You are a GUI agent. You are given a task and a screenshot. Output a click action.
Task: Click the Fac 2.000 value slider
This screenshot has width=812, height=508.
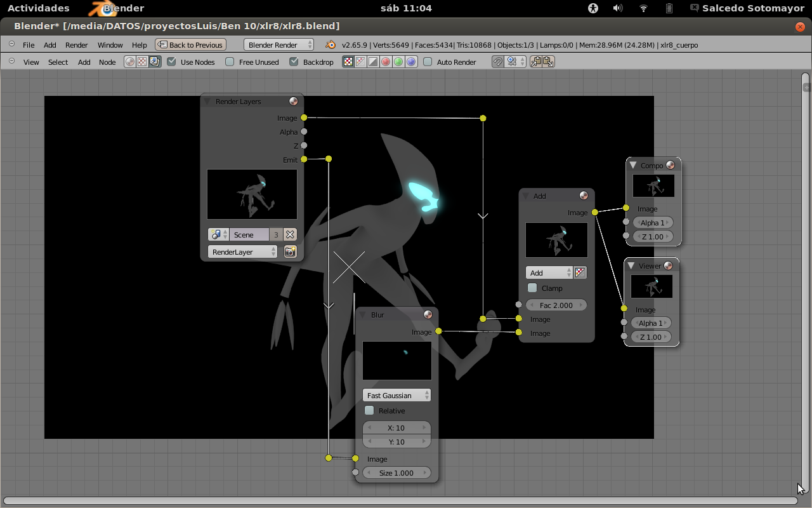(556, 305)
